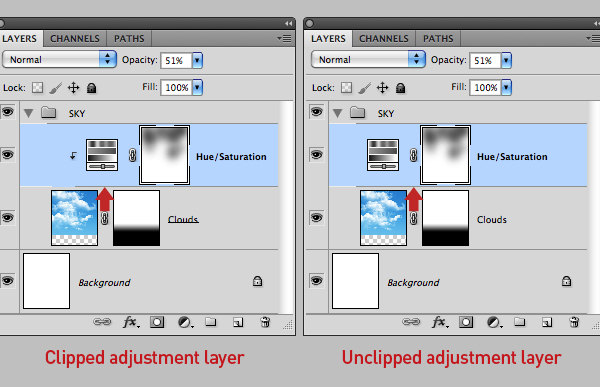Click lock all padlock in right panel
Viewport: 600px width, 387px height.
[x=400, y=88]
